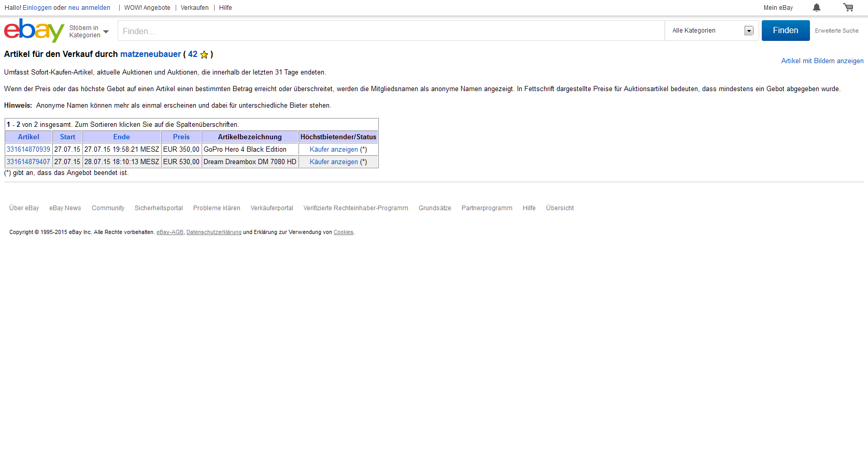868x468 pixels.
Task: Sort by Preis column header
Action: click(x=181, y=137)
